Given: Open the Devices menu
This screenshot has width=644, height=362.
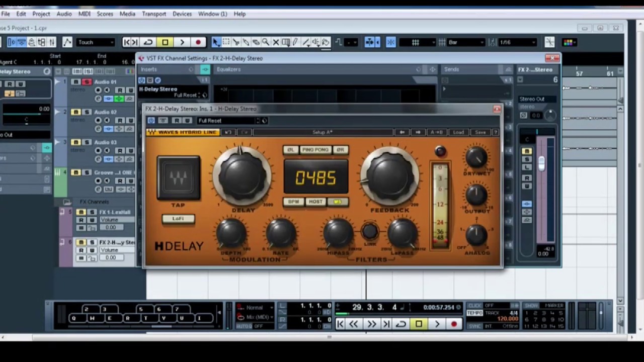Looking at the screenshot, I should (x=182, y=14).
